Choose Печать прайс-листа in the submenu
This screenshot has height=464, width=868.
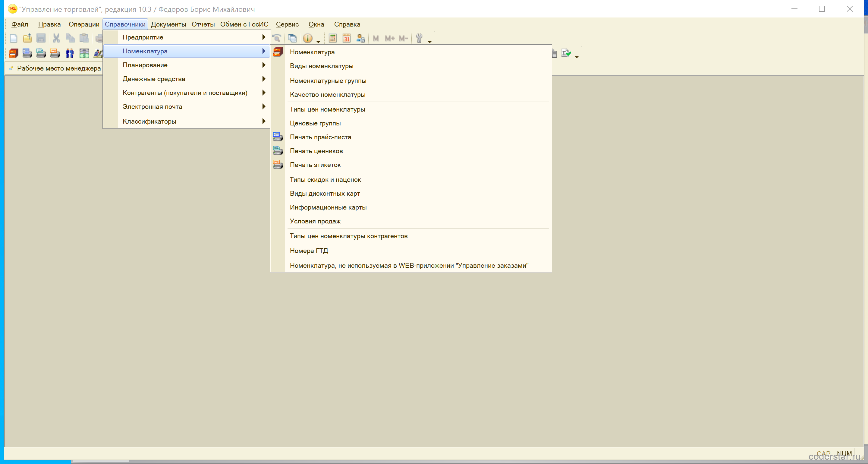[x=411, y=137]
